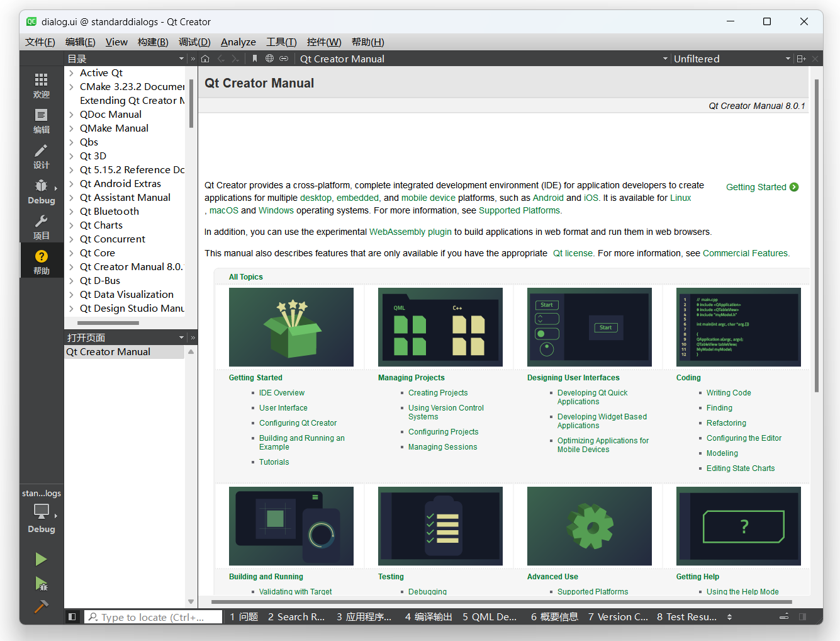This screenshot has height=641, width=840.
Task: Select Qt Data Visualization in contents tree
Action: coord(126,295)
